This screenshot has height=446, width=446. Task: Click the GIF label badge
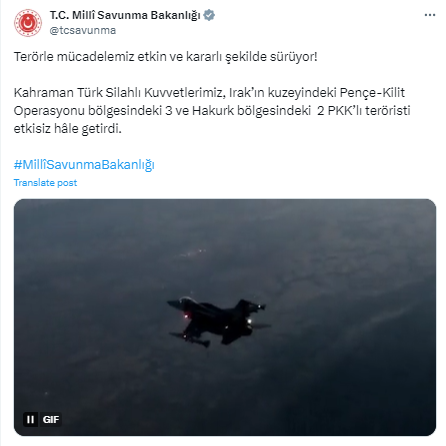coord(51,419)
